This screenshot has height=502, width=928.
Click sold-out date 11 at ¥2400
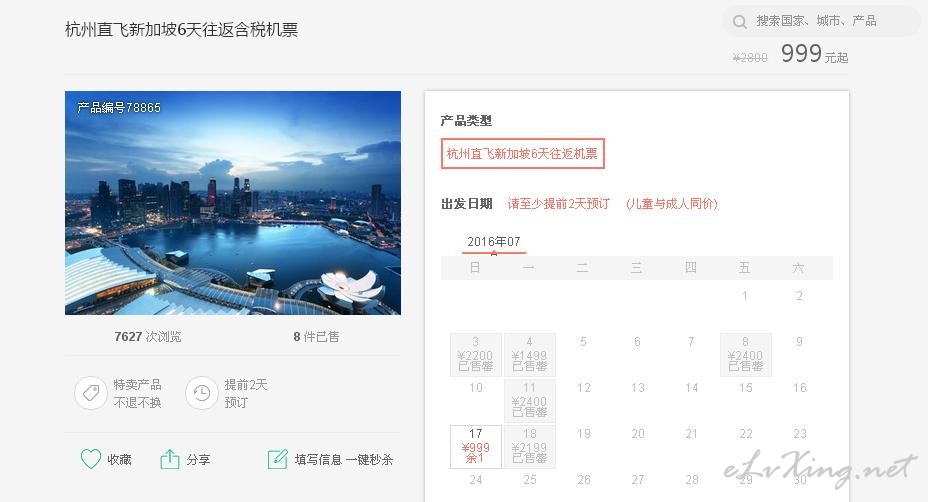530,401
